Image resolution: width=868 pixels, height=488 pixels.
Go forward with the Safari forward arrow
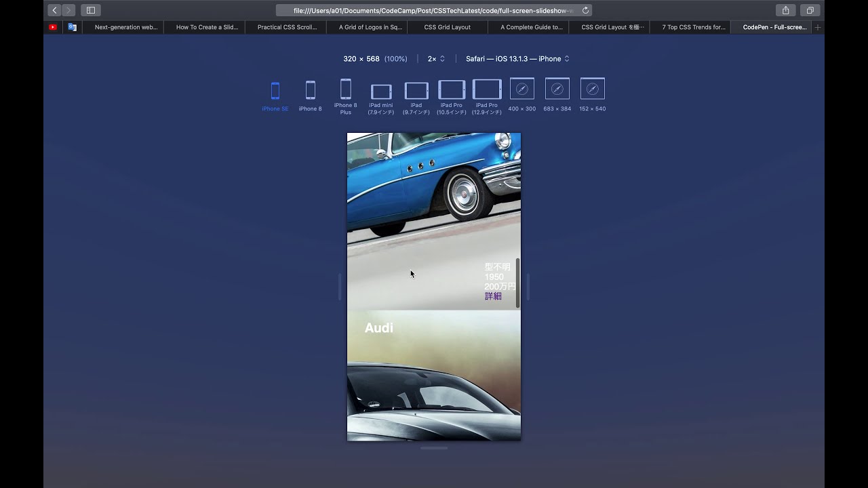click(x=68, y=10)
